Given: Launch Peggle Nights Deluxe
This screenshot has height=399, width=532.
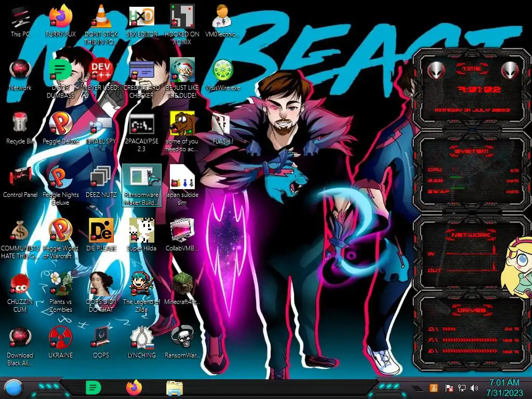Looking at the screenshot, I should 60,185.
